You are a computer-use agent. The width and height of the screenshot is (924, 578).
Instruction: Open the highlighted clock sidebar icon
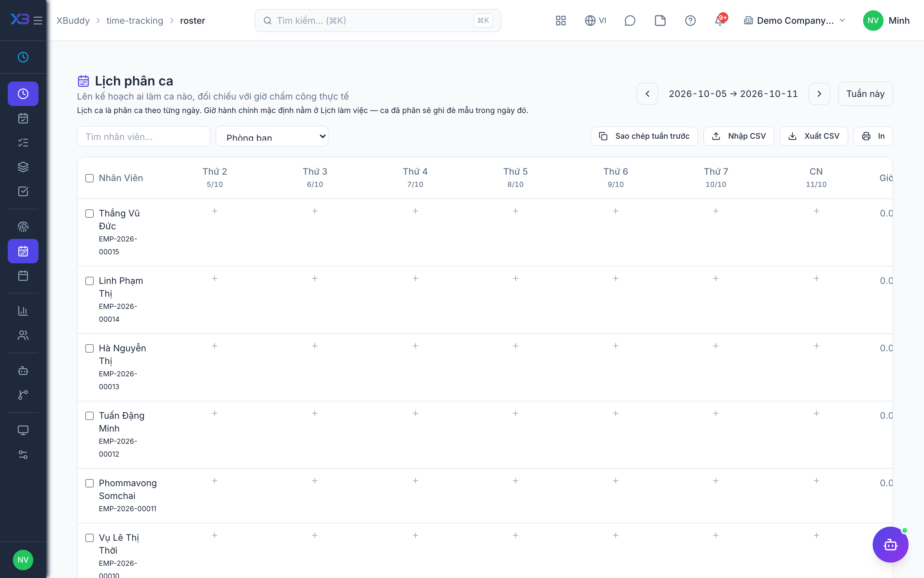tap(23, 94)
